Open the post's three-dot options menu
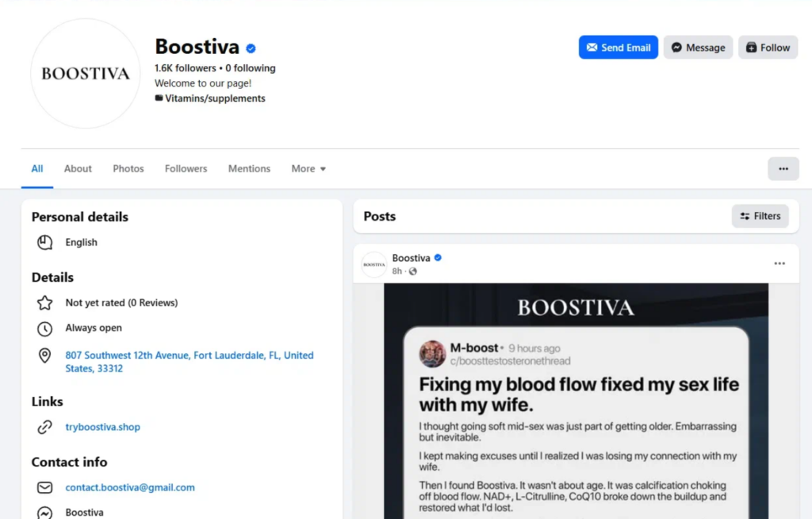Screen dimensions: 812x519 [x=779, y=263]
